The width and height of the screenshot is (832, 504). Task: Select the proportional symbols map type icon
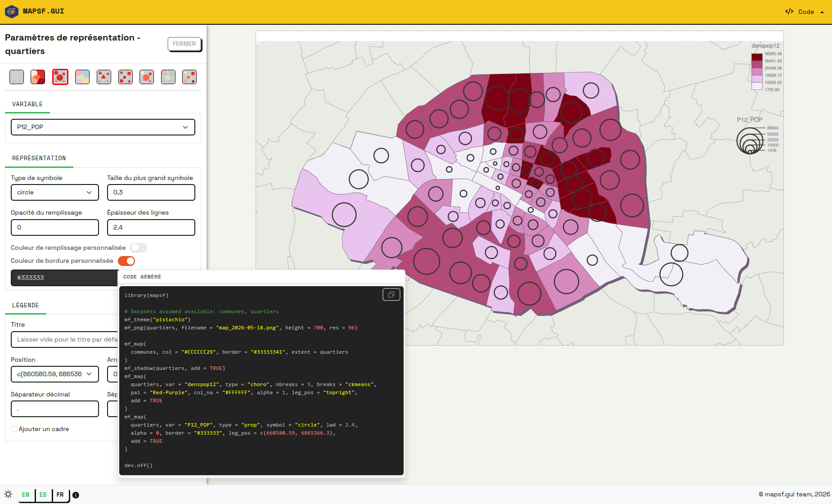click(60, 77)
